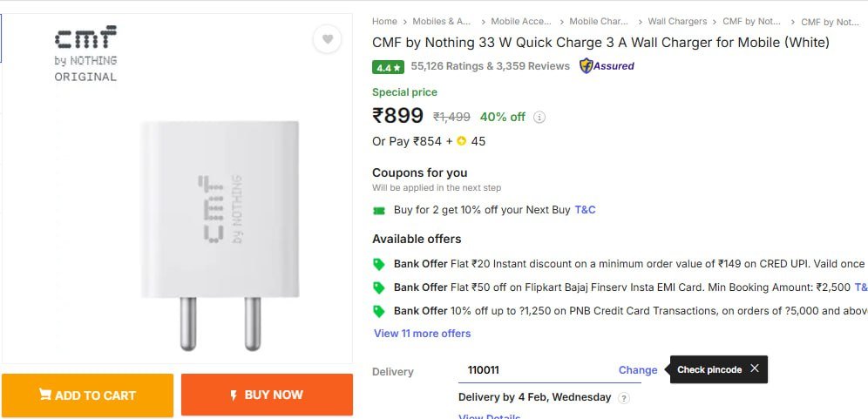Viewport: 868px width, 419px height.
Task: Click the delivery date help icon
Action: coord(624,398)
